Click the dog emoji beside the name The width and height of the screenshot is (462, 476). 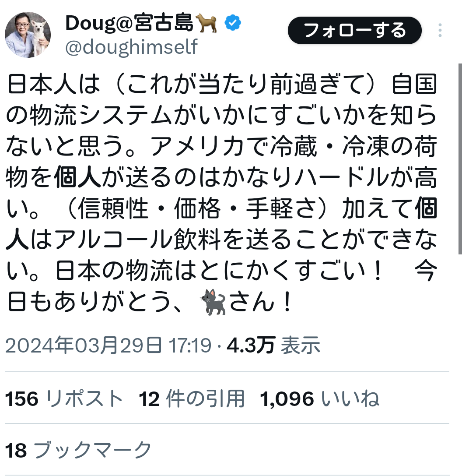[x=206, y=23]
